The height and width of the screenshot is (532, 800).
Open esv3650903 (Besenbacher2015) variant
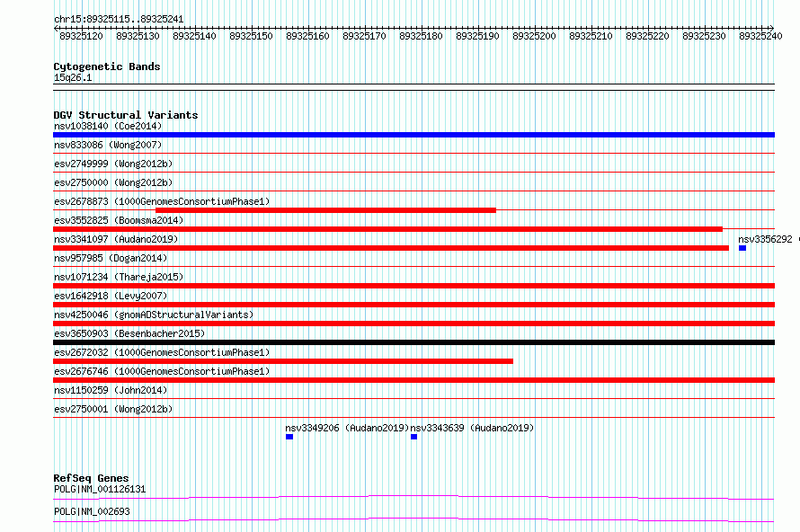(x=129, y=333)
